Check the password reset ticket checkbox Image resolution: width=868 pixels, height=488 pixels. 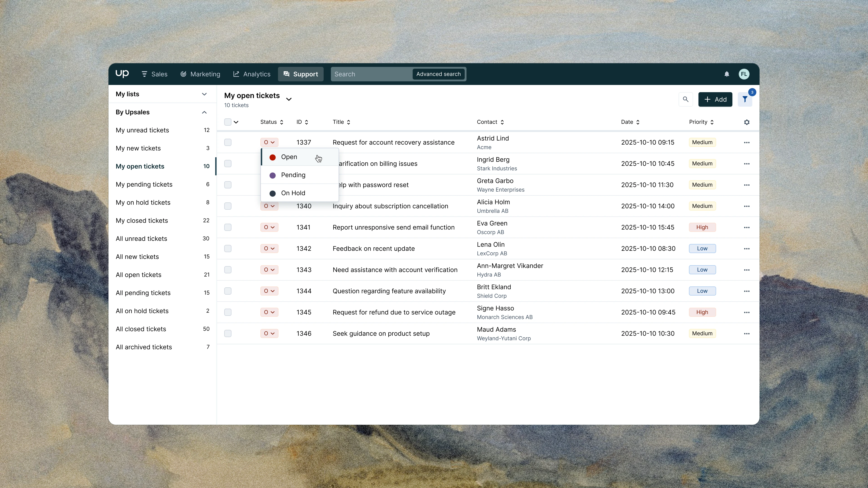(x=228, y=185)
